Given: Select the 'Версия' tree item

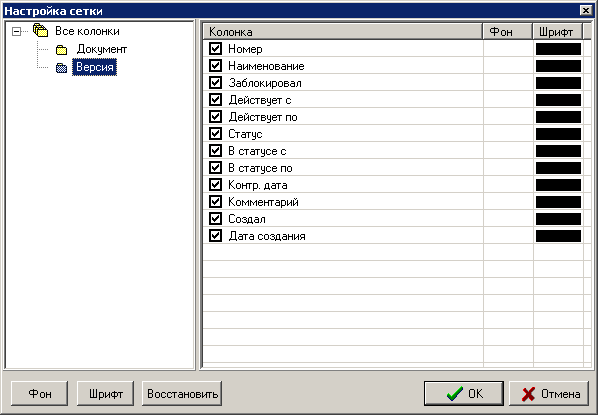Looking at the screenshot, I should coord(95,67).
